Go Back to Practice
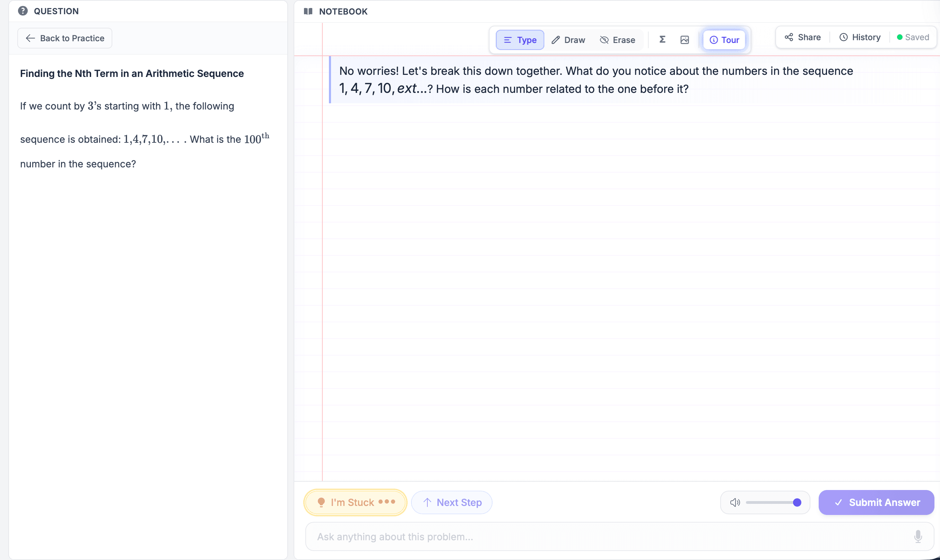The width and height of the screenshot is (940, 560). [64, 38]
